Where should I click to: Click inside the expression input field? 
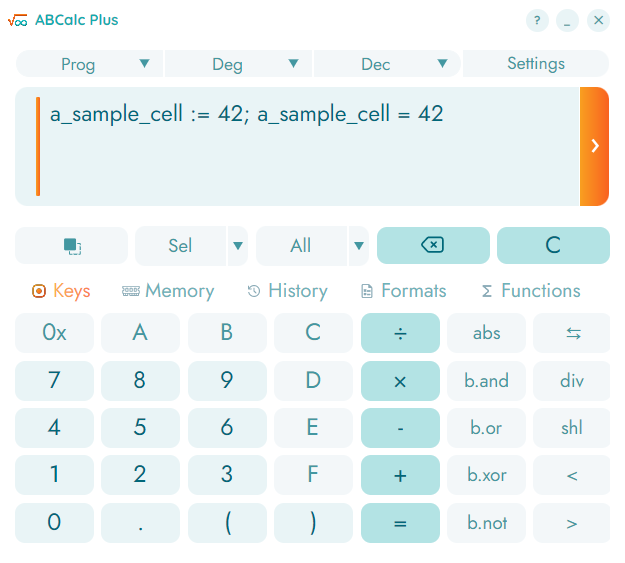point(300,150)
